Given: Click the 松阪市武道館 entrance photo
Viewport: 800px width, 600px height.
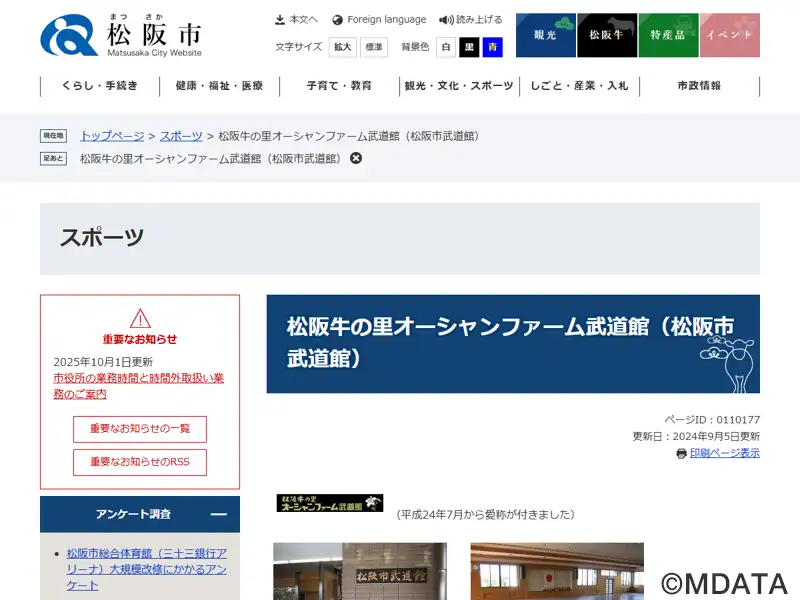Looking at the screenshot, I should pyautogui.click(x=360, y=571).
